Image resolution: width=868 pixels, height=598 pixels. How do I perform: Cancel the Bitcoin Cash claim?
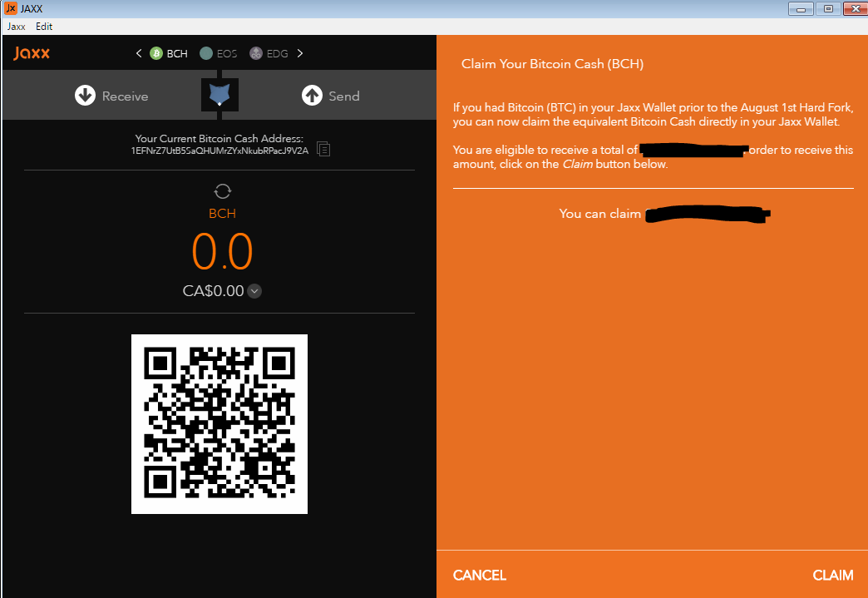[x=480, y=576]
